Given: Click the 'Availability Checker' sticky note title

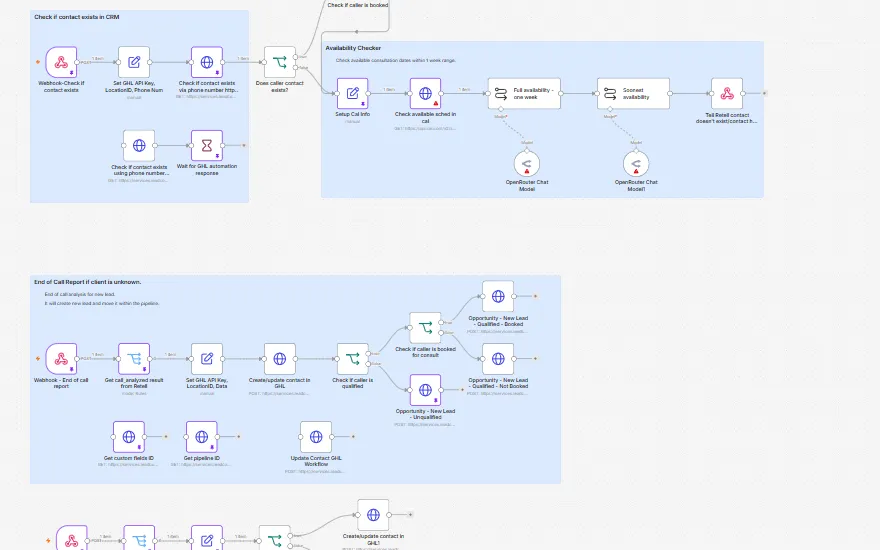Looking at the screenshot, I should pos(353,48).
